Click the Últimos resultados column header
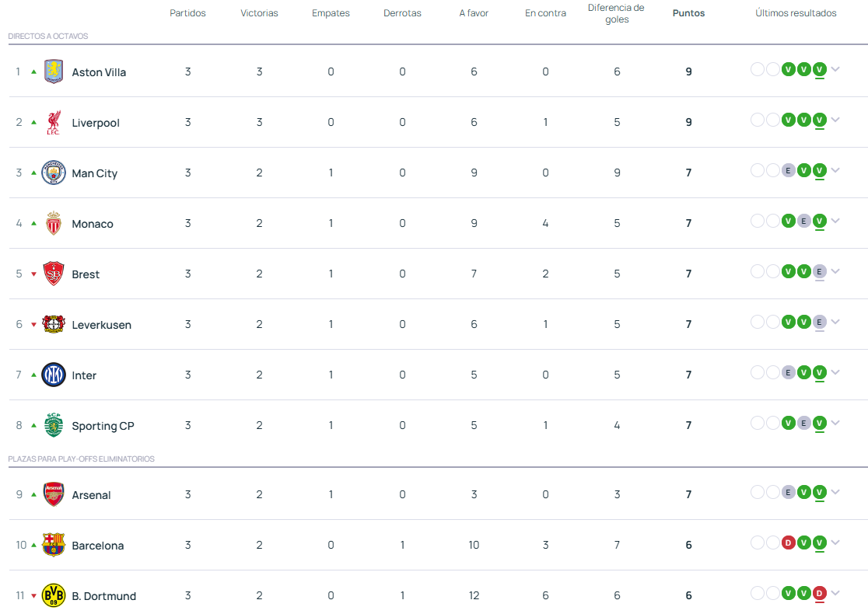The width and height of the screenshot is (868, 614). [796, 13]
